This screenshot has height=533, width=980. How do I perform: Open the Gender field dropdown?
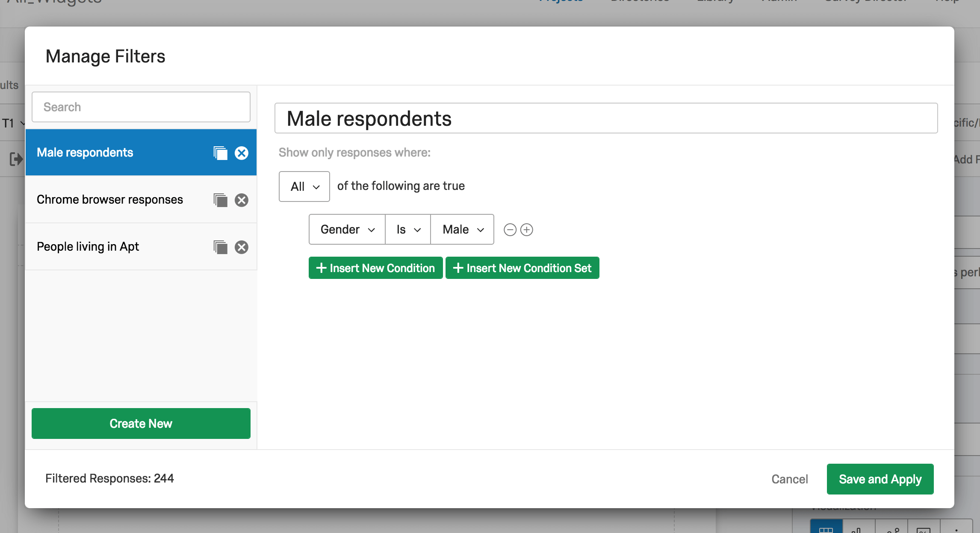(347, 229)
